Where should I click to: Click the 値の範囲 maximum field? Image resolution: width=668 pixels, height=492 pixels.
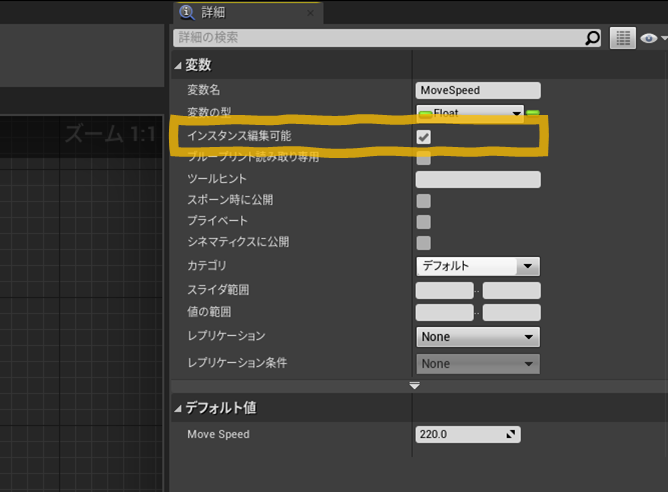tap(512, 312)
